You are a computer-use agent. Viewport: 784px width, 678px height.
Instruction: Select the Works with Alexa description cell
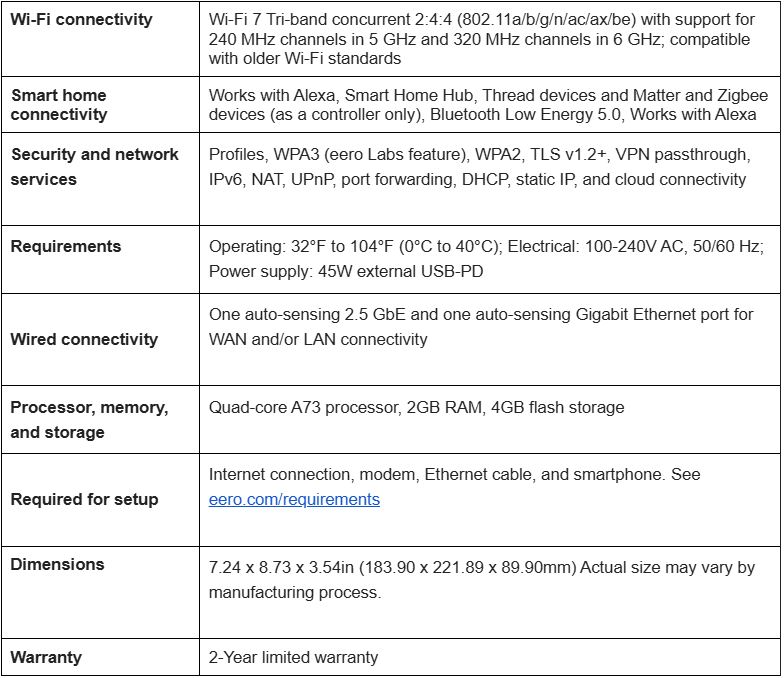click(x=488, y=104)
